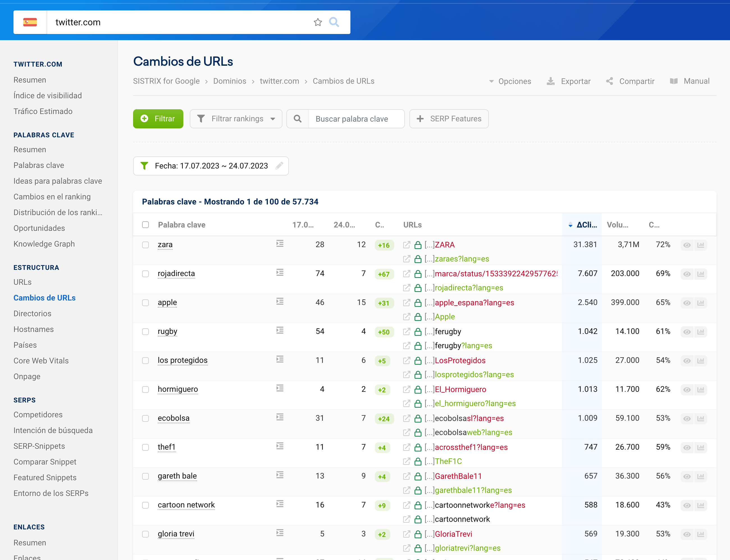The height and width of the screenshot is (560, 730).
Task: Click the gloriatrevi?lang=es URL text
Action: [468, 548]
